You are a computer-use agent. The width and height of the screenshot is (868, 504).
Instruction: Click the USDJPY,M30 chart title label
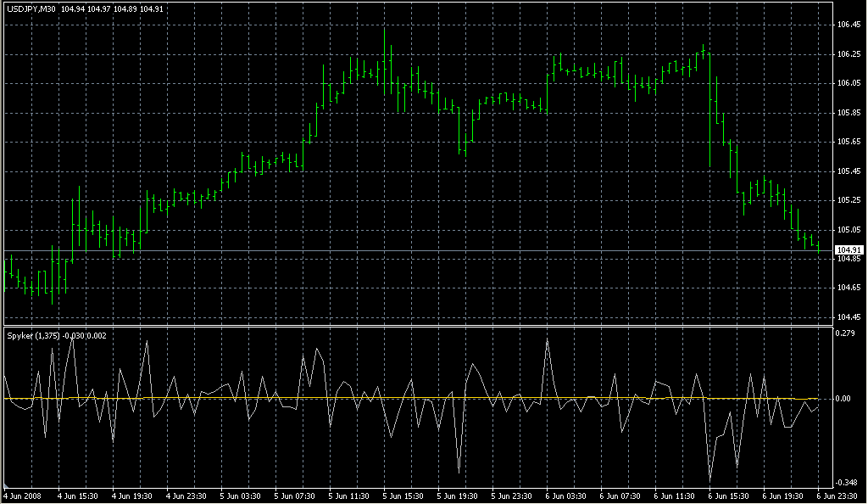point(31,9)
